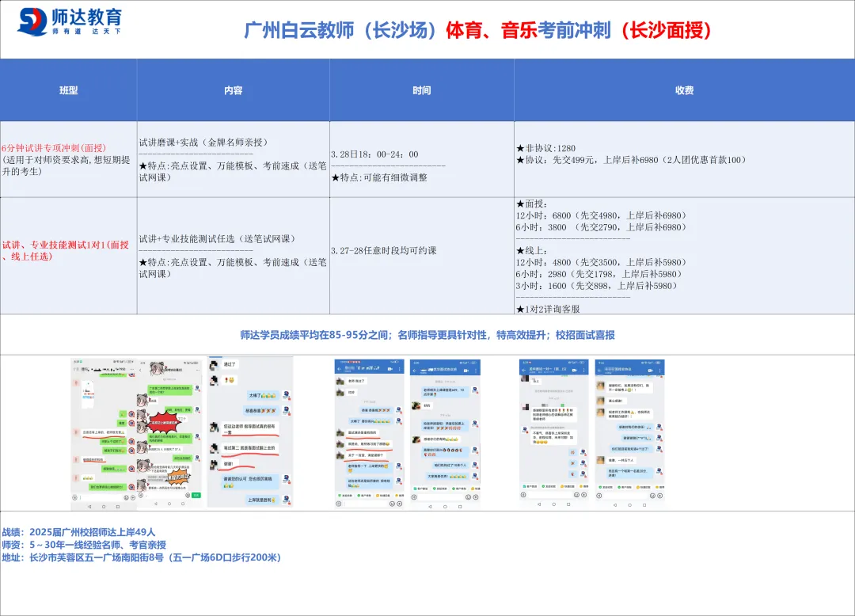Select 3小时：1600（先交898 line
Viewport: 855px width, 616px height.
(597, 286)
